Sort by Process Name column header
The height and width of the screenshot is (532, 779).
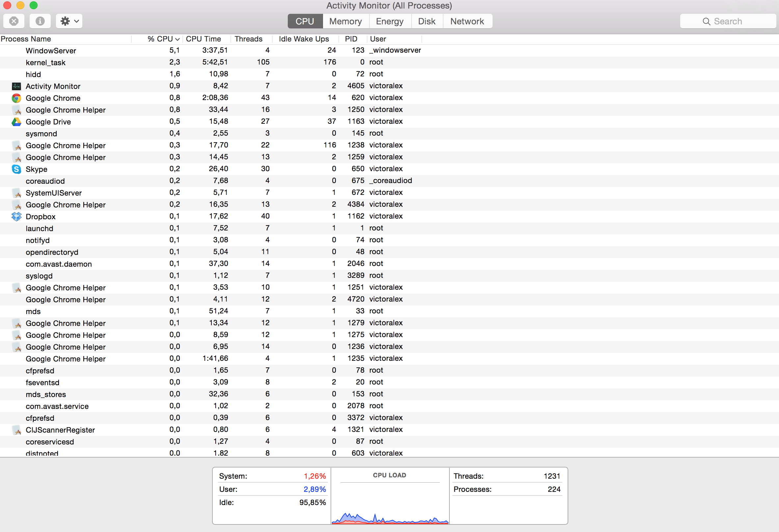point(26,39)
